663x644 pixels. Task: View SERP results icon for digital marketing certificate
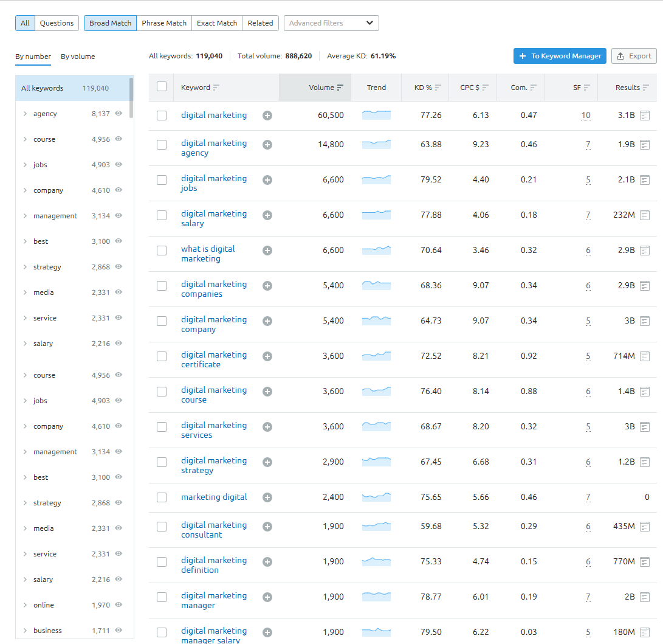click(x=645, y=356)
